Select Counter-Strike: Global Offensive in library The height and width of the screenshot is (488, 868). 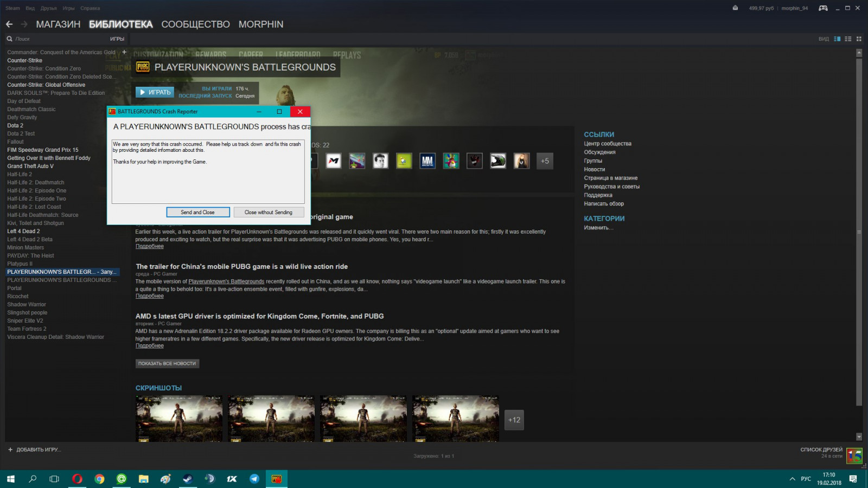point(46,85)
